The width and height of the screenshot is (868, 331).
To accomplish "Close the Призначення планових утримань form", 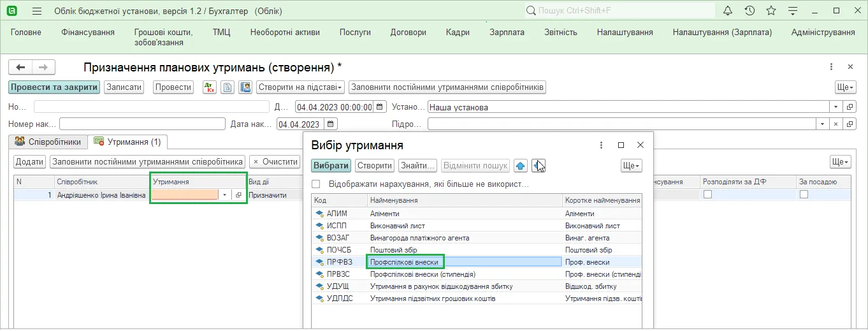I will (x=850, y=67).
